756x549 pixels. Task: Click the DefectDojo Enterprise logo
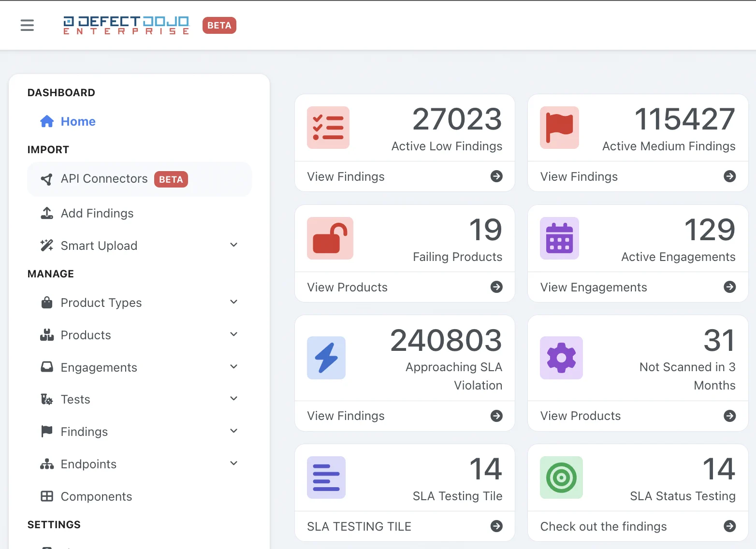coord(126,25)
